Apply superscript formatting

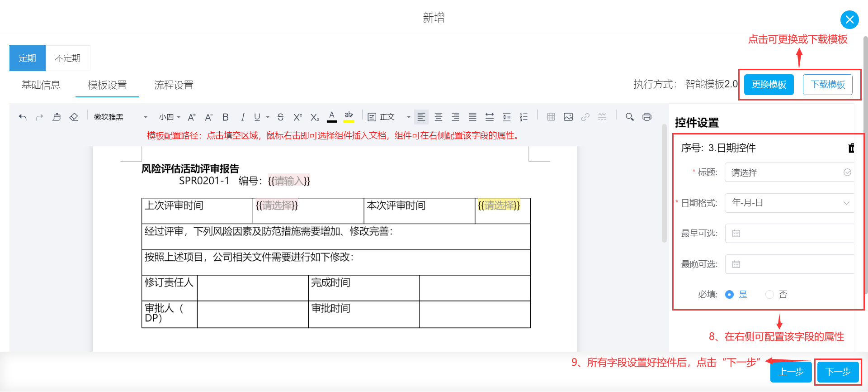click(297, 117)
